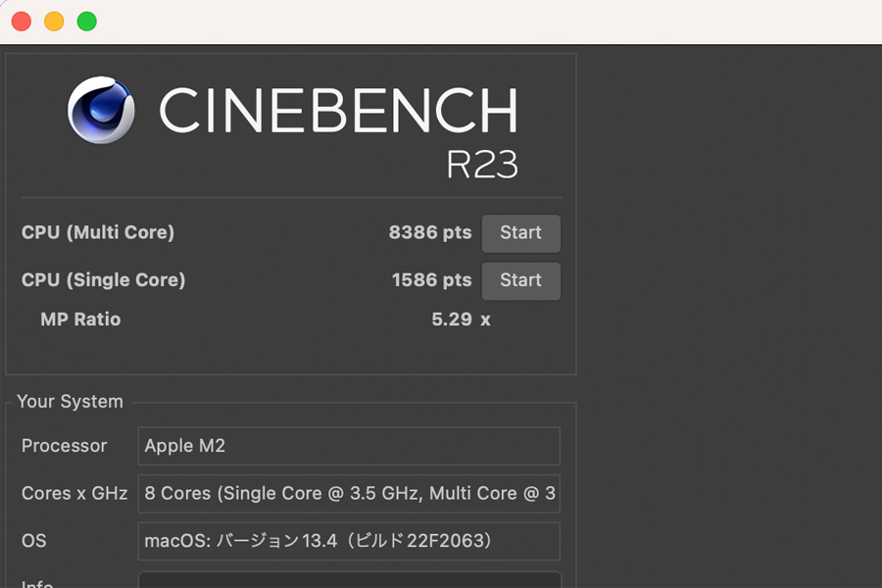Click the R23 version text
882x588 pixels.
482,165
